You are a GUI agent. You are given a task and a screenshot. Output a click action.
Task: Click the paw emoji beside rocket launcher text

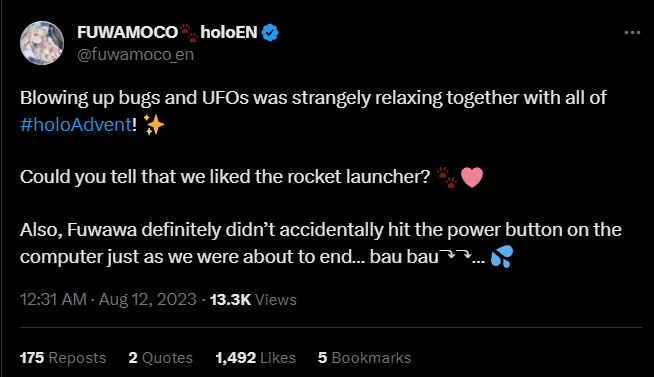point(447,177)
